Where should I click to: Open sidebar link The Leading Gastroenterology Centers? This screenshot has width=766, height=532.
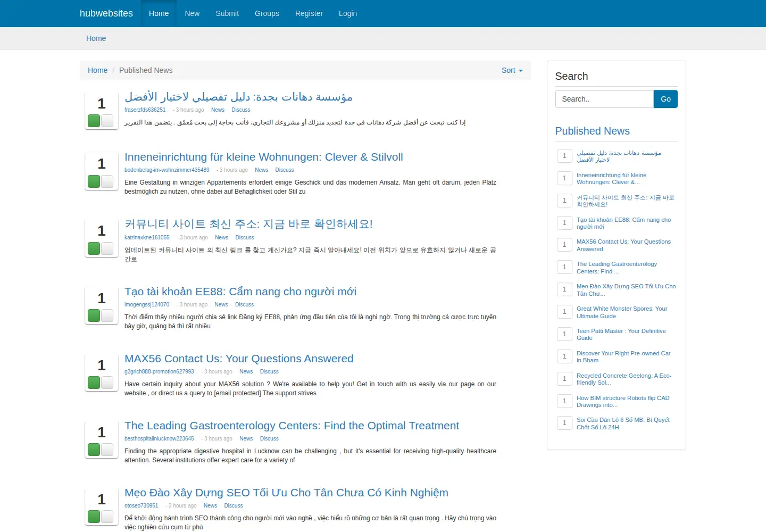[x=617, y=268]
